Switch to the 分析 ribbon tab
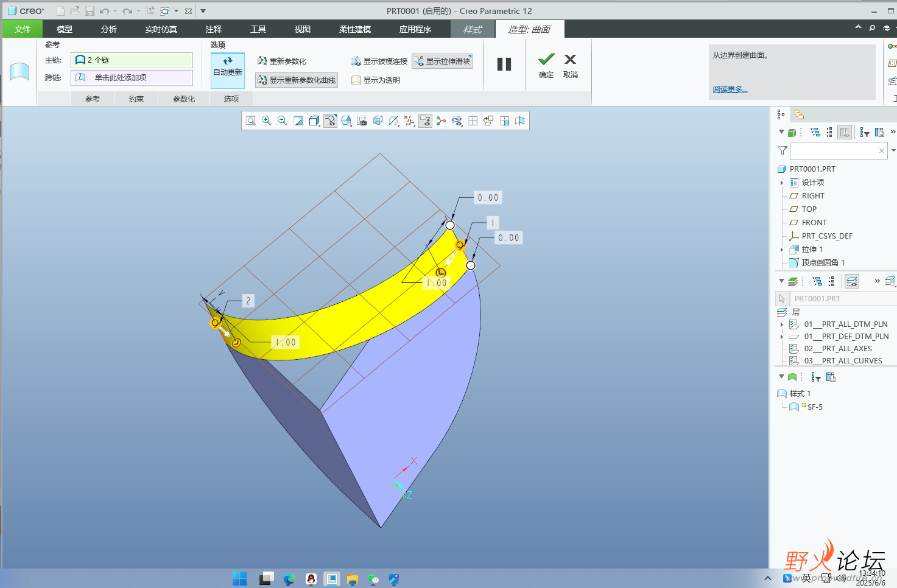 [x=109, y=29]
